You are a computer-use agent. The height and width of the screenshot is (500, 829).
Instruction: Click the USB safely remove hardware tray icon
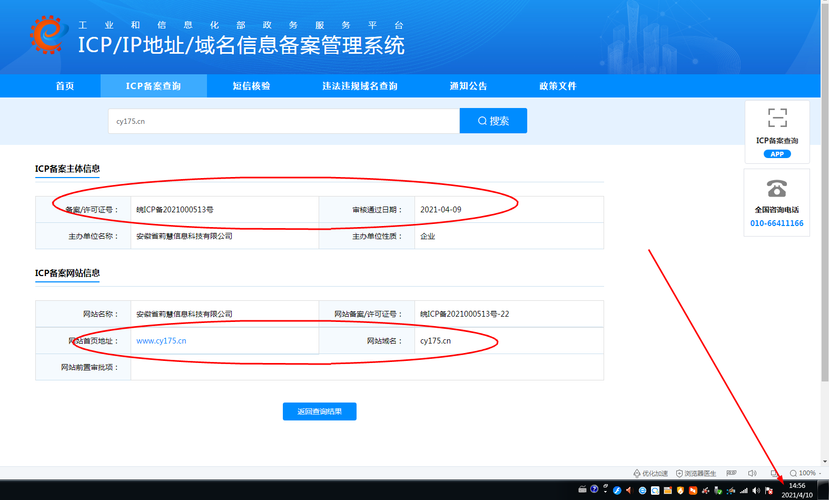coord(717,490)
